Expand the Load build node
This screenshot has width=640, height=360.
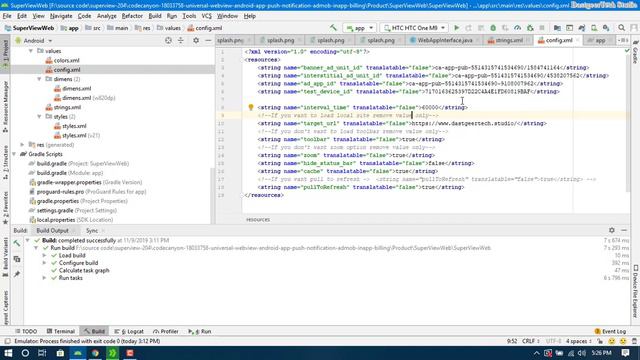(44, 256)
